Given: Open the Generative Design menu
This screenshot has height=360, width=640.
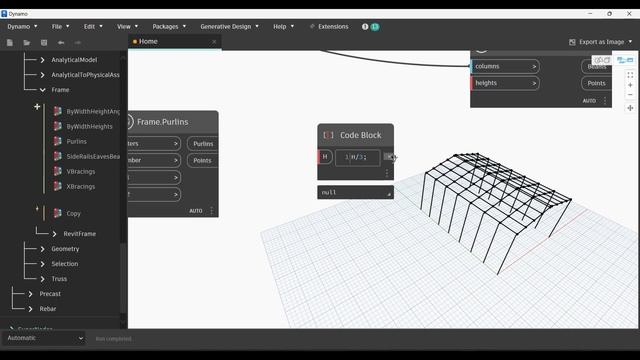Looking at the screenshot, I should click(229, 27).
